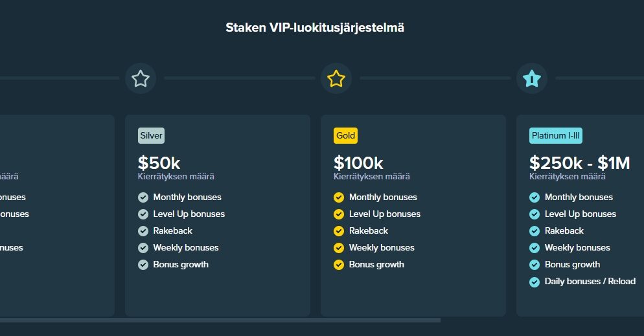Select the Platinum I-III badge label

(556, 135)
